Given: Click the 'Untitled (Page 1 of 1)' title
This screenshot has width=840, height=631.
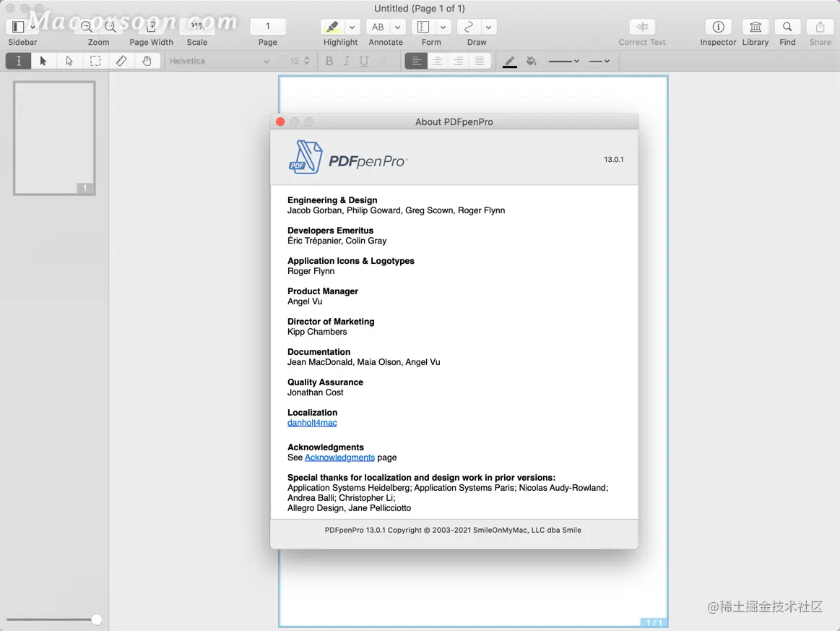Looking at the screenshot, I should 420,8.
